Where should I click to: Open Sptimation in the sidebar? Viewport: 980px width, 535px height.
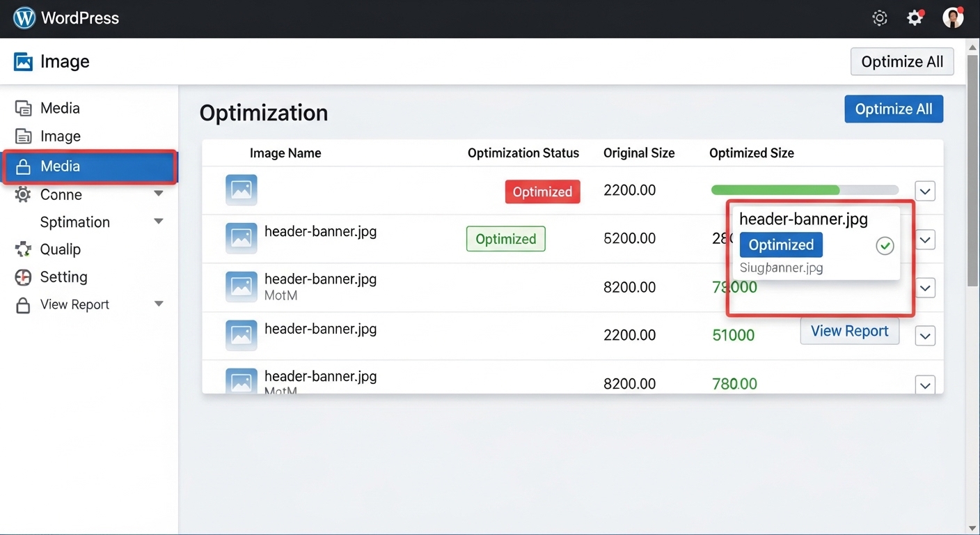[x=75, y=222]
